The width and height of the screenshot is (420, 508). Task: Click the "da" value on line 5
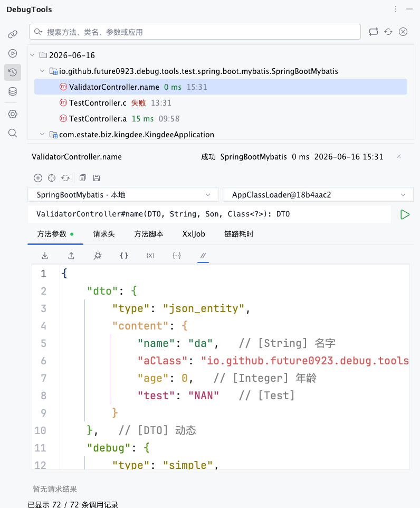click(201, 343)
